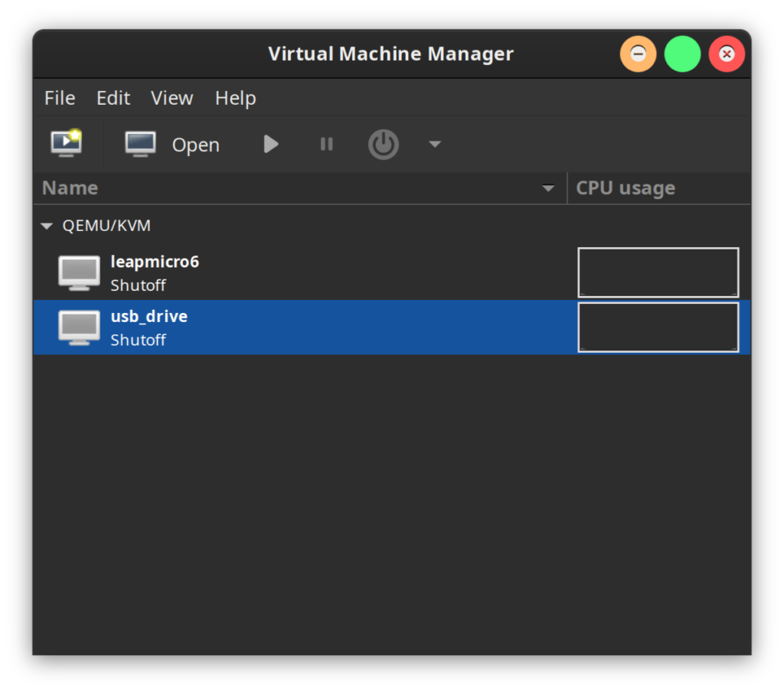784x691 pixels.
Task: Click the CPU usage column header
Action: click(x=626, y=188)
